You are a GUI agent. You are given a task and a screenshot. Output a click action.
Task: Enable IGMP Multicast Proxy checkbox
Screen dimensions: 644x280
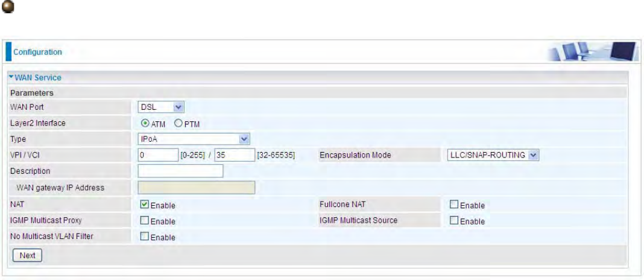145,220
